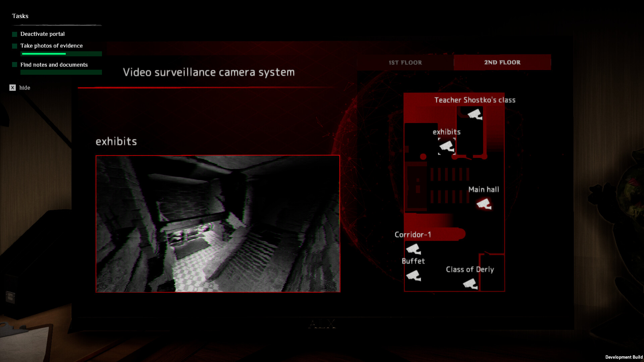644x362 pixels.
Task: Click the Main hall label
Action: coord(484,189)
